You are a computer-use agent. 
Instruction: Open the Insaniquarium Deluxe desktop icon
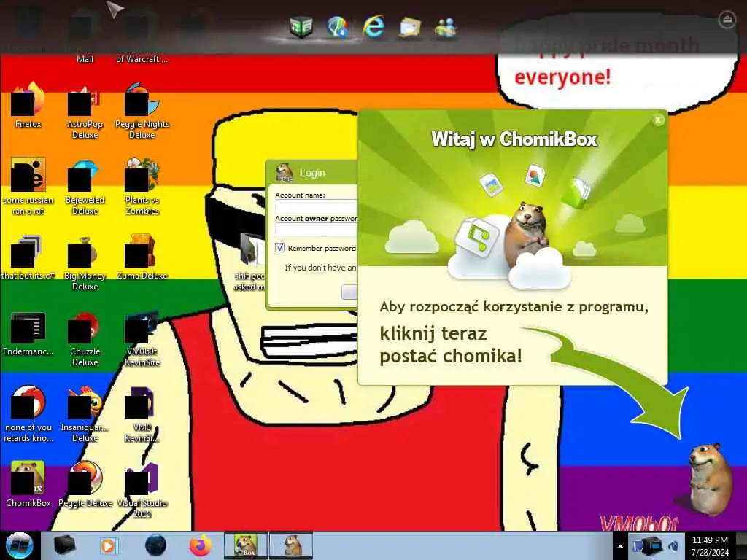(85, 414)
